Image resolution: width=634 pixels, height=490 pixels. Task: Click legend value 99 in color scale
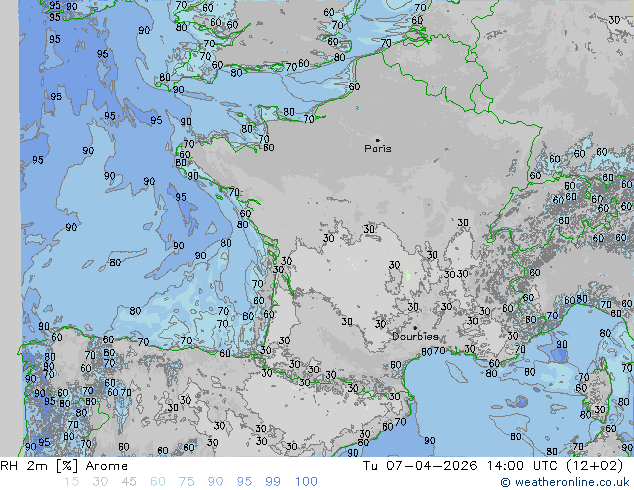tap(273, 482)
